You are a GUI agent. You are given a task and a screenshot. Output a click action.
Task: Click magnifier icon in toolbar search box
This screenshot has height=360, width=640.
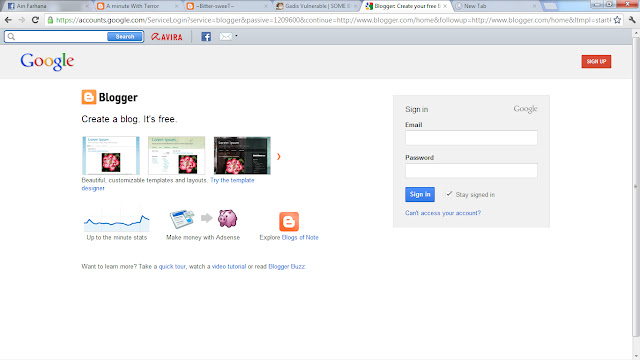point(11,36)
